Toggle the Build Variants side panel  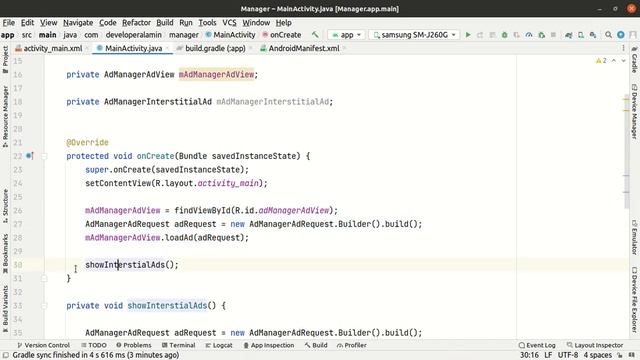click(5, 308)
